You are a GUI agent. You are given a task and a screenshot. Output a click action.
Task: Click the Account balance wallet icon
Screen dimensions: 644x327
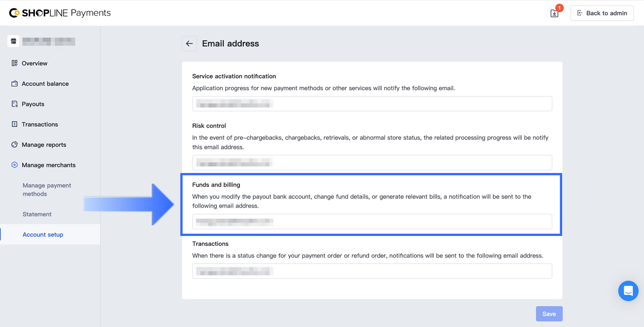[14, 84]
